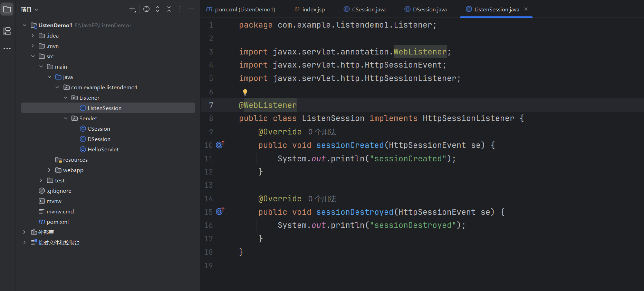Expand the .mvn folder
Screen dimensions: 644x291
pyautogui.click(x=33, y=46)
